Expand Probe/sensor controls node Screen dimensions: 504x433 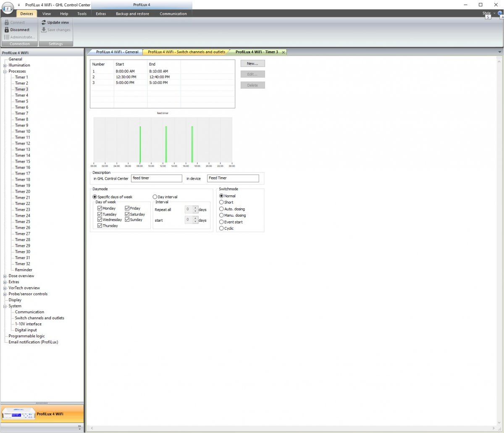pyautogui.click(x=5, y=294)
